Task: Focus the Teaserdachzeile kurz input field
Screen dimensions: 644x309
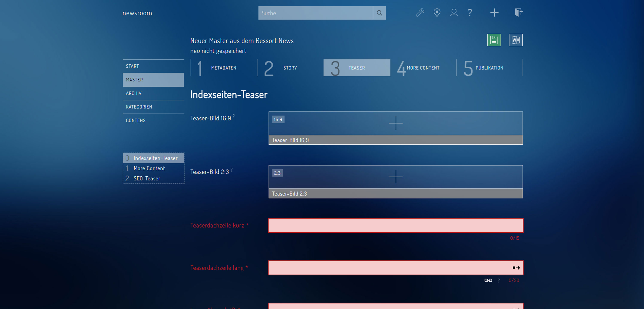Action: [x=395, y=225]
